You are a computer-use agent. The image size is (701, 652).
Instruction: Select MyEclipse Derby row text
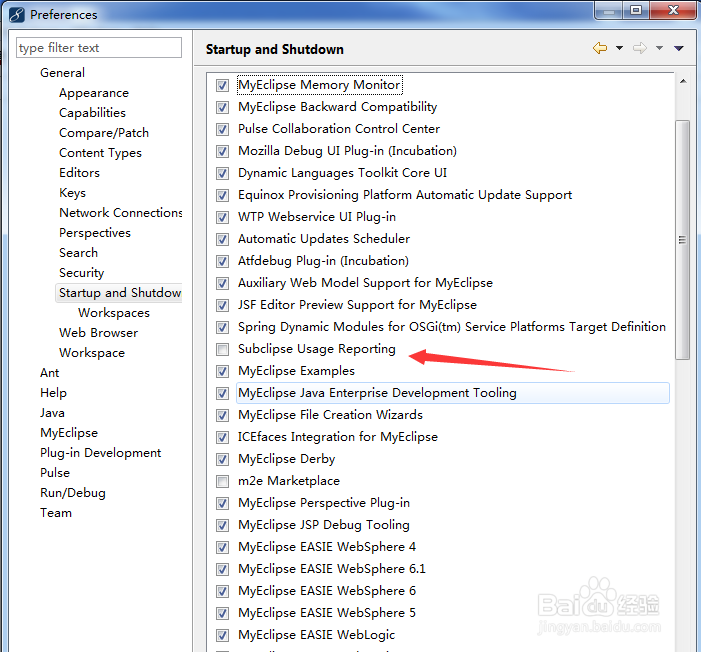[x=286, y=459]
